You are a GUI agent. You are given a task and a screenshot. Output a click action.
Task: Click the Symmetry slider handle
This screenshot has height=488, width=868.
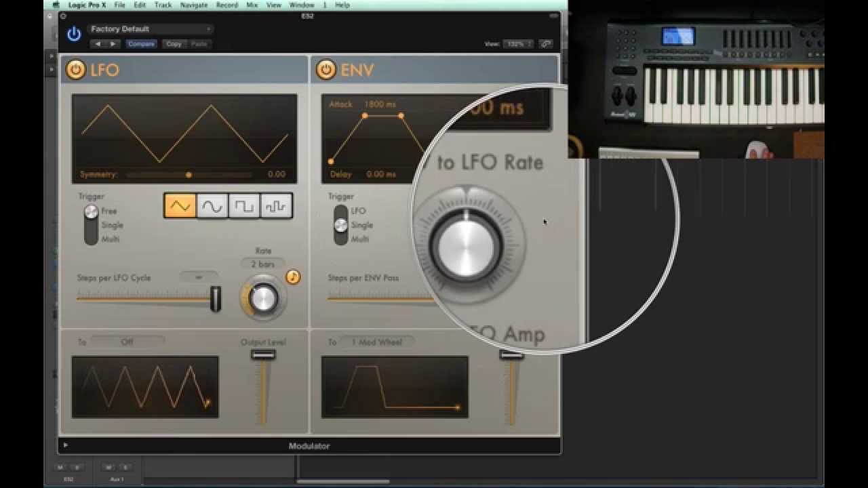tap(189, 175)
